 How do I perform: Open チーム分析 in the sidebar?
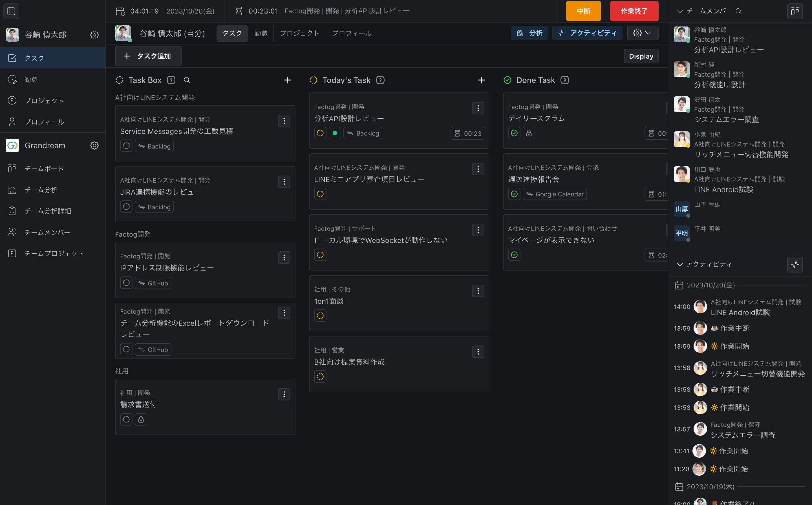pos(41,190)
